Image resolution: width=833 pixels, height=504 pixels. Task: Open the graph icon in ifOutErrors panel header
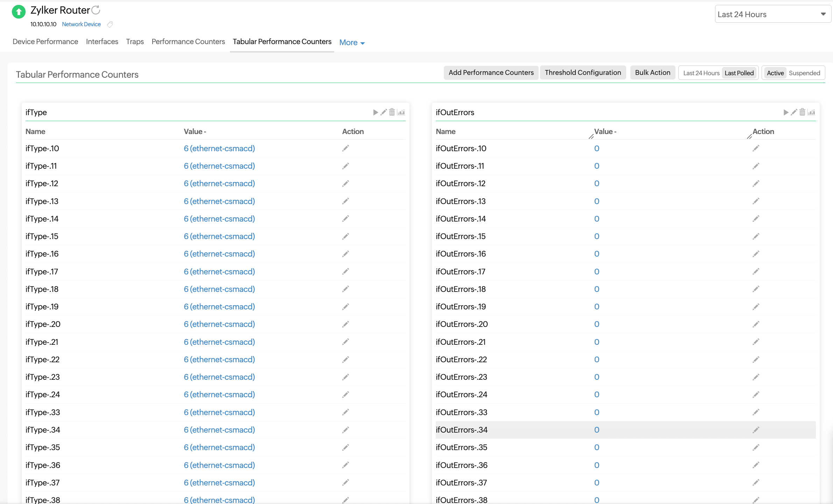pyautogui.click(x=811, y=112)
